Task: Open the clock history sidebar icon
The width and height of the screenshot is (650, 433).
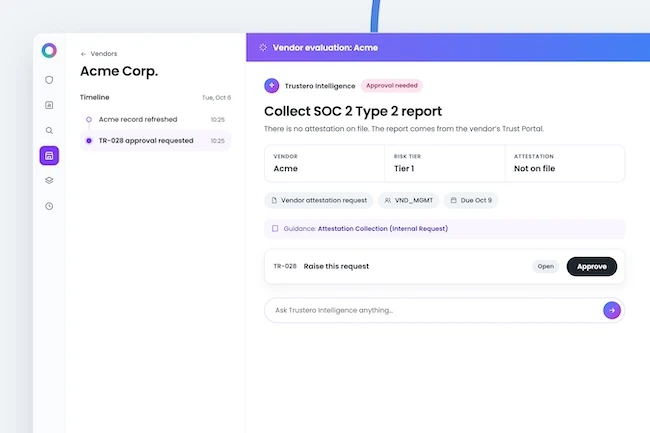Action: click(x=49, y=206)
